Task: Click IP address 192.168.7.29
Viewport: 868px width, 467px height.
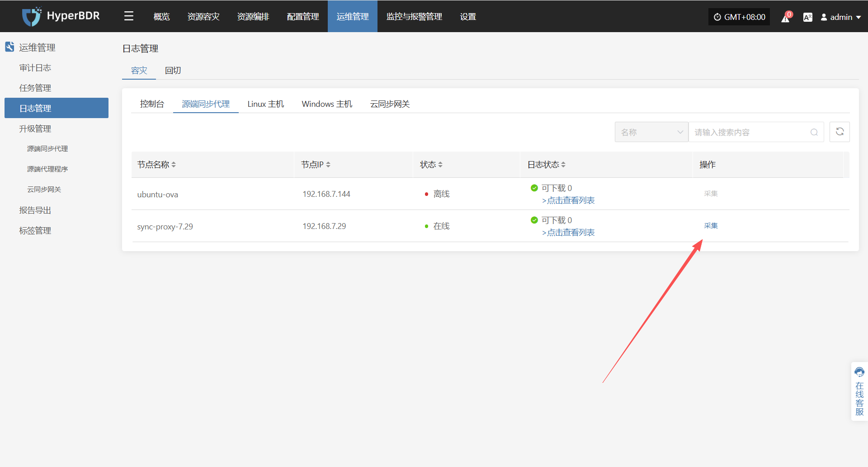Action: [x=324, y=226]
